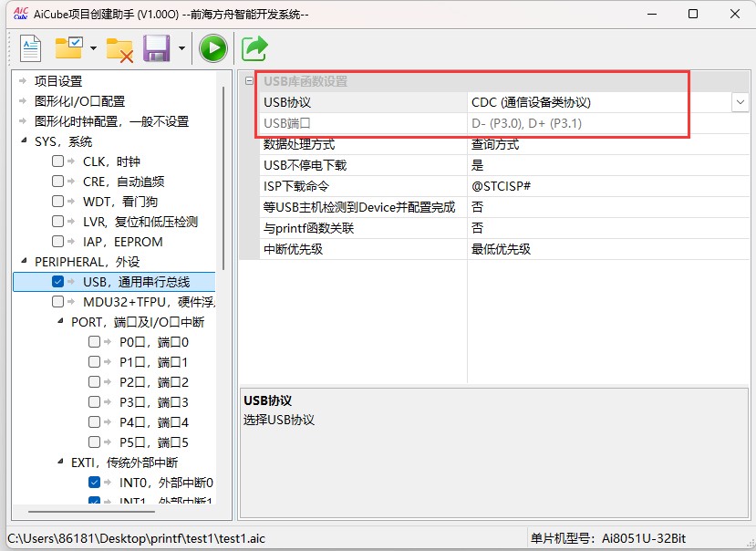Select the IAP，EEPROM tree label
Viewport: 756px width, 551px height.
123,241
